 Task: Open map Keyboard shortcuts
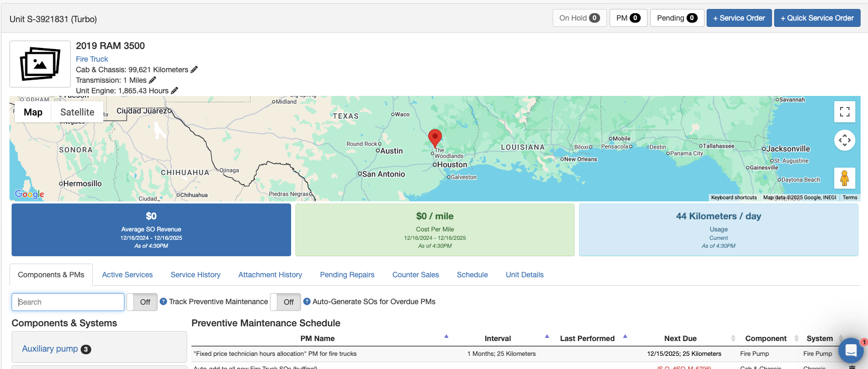coord(734,198)
